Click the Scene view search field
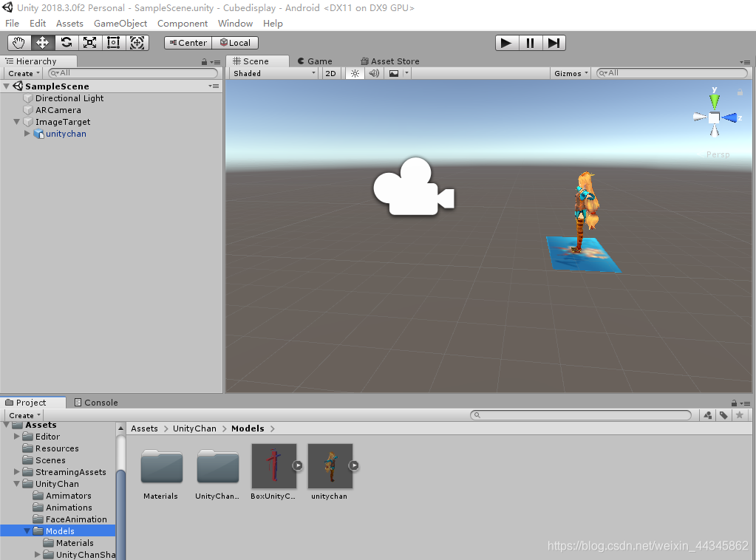 (672, 73)
